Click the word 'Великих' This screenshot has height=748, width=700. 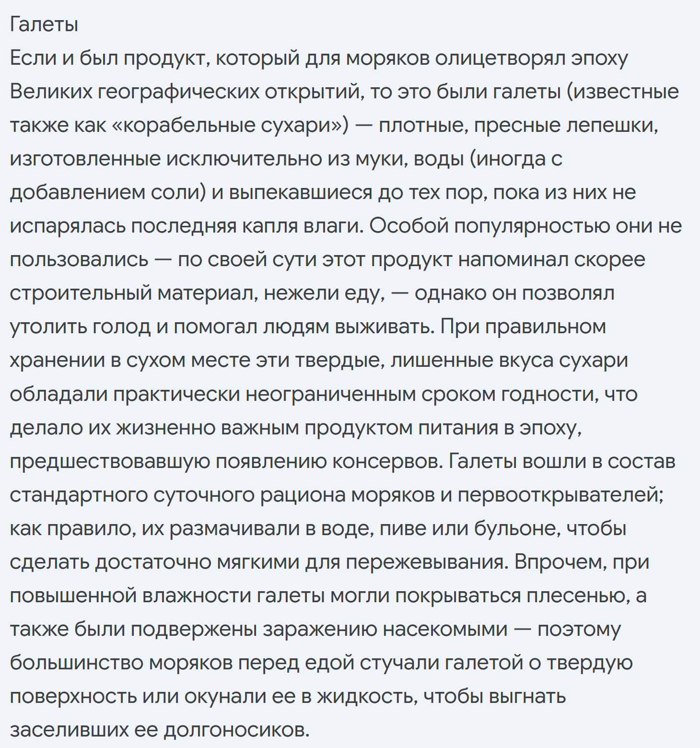(50, 92)
